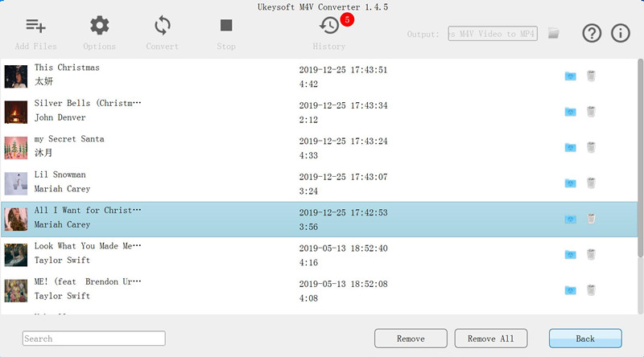Open the output folder icon next to Output field
The width and height of the screenshot is (644, 357).
554,33
